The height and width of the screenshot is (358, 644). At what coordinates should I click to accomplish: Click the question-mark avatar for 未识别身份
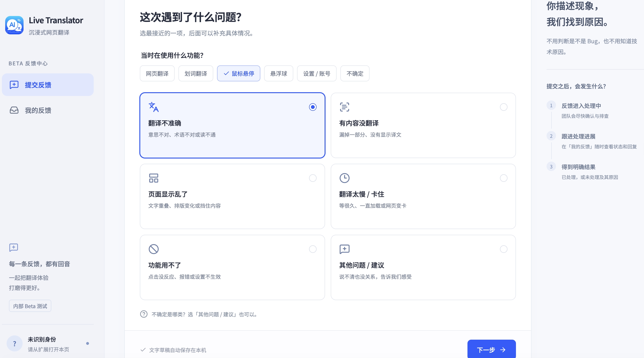[x=15, y=343]
